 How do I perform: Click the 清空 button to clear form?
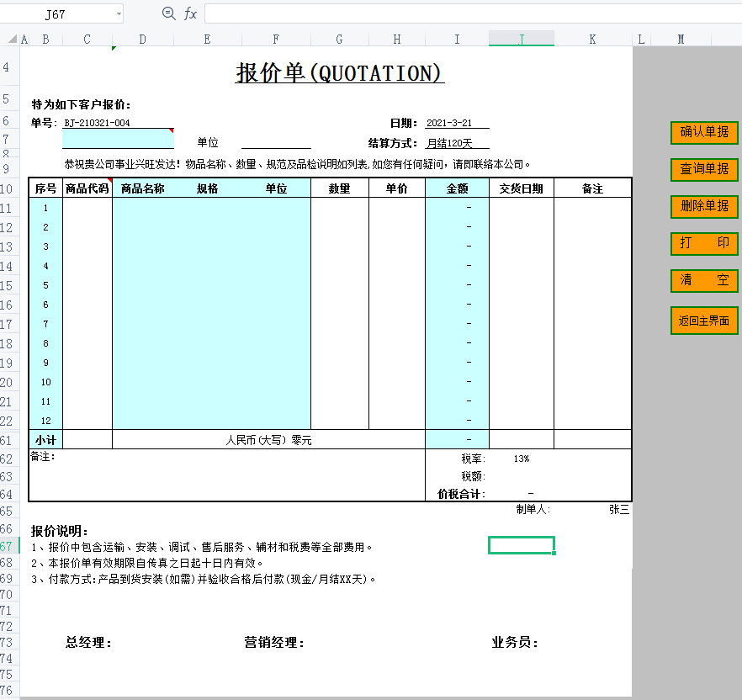click(x=703, y=281)
